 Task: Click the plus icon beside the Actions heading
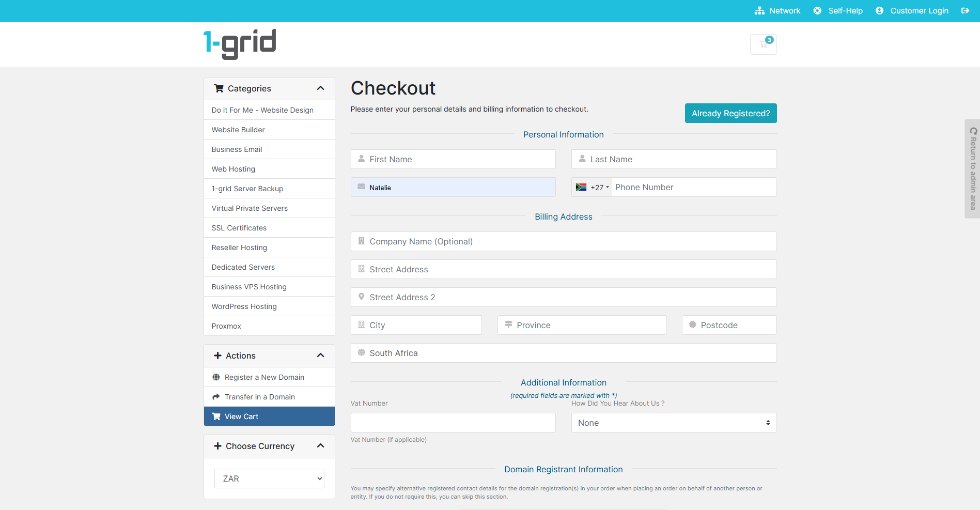pyautogui.click(x=217, y=356)
